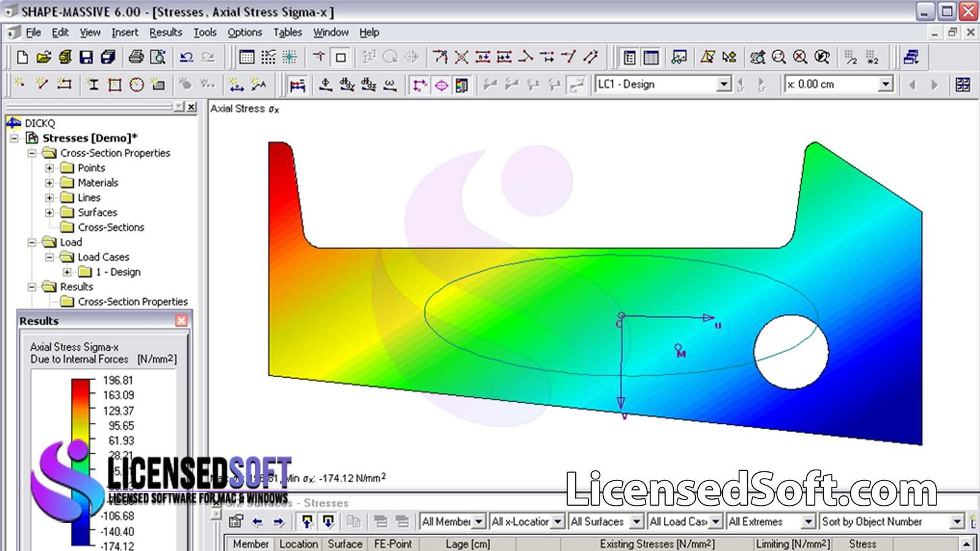This screenshot has width=980, height=551.
Task: Click the Member column header
Action: point(251,544)
